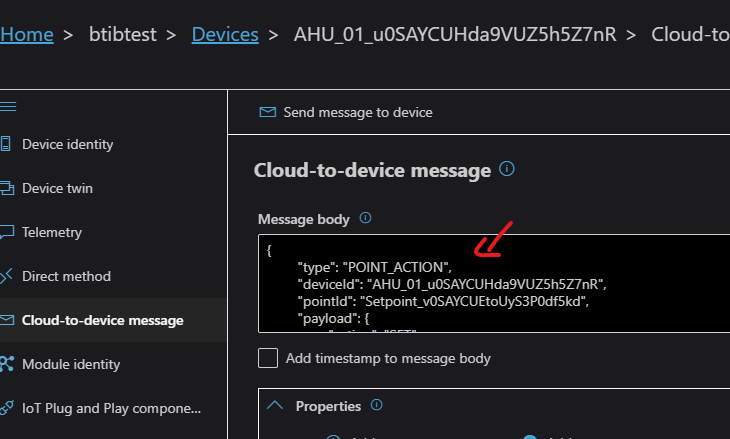Click the info icon beside Properties
Viewport: 730px width, 439px height.
(x=377, y=406)
